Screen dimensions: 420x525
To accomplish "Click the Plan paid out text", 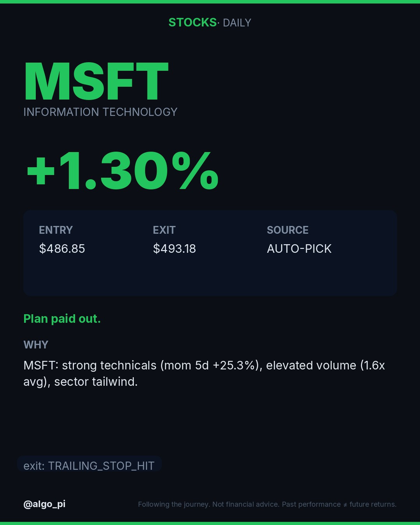I will (x=62, y=319).
